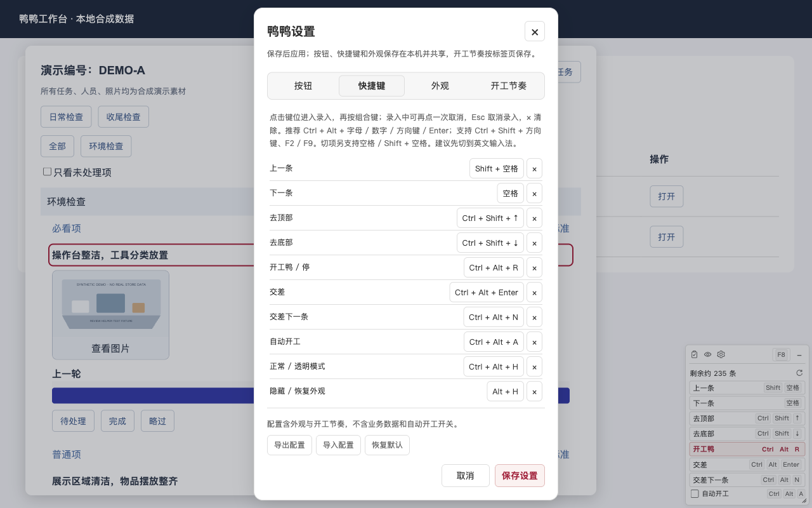The height and width of the screenshot is (508, 812).
Task: Mark the item as 完成
Action: point(117,421)
